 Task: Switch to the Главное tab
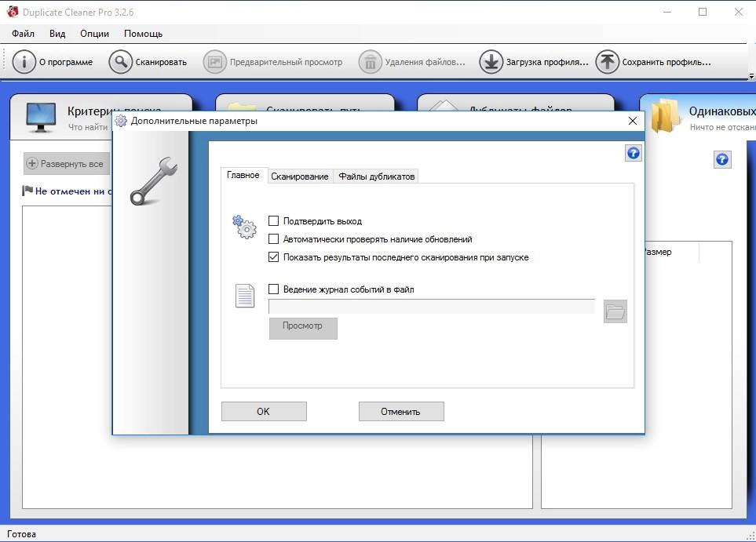tap(243, 176)
